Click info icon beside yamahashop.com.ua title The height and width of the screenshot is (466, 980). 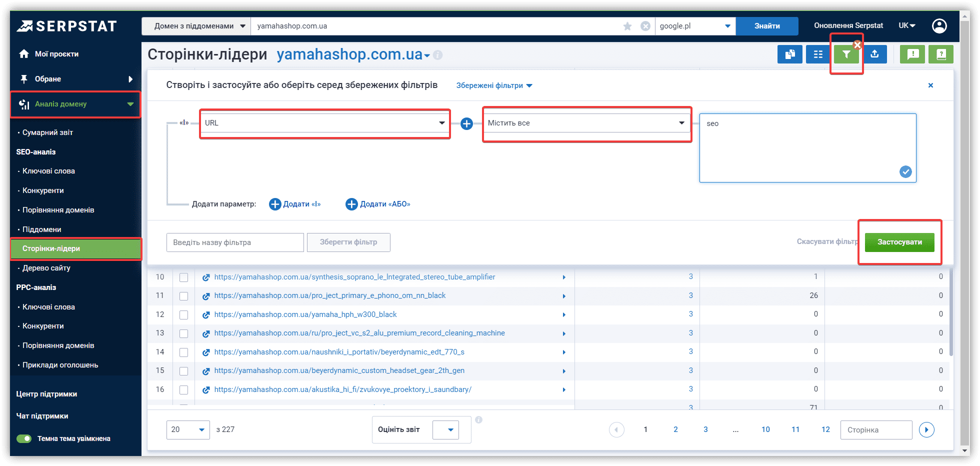coord(438,55)
